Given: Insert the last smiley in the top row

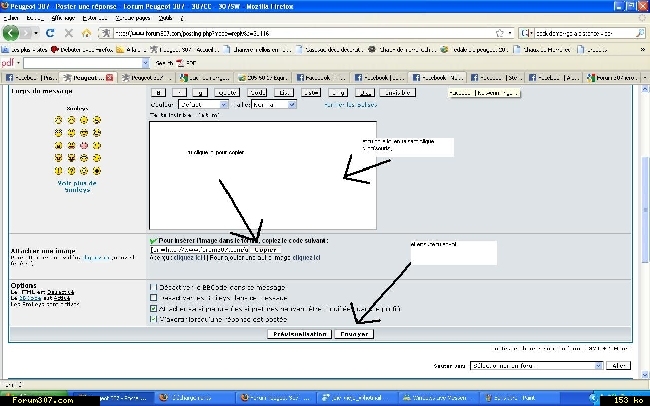Looking at the screenshot, I should tap(97, 119).
